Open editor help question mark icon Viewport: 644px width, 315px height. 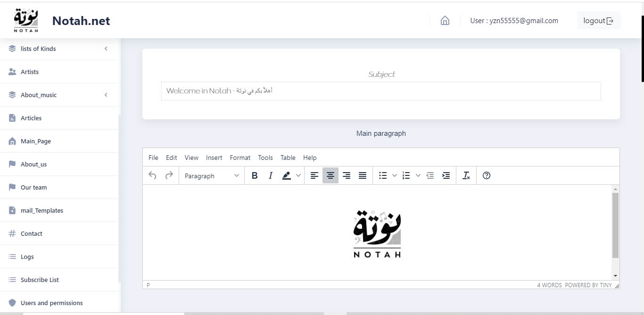pyautogui.click(x=487, y=175)
